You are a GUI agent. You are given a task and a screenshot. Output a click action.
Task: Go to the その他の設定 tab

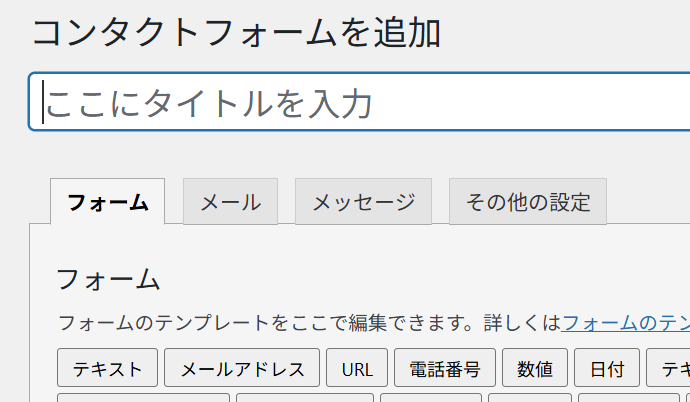point(528,202)
